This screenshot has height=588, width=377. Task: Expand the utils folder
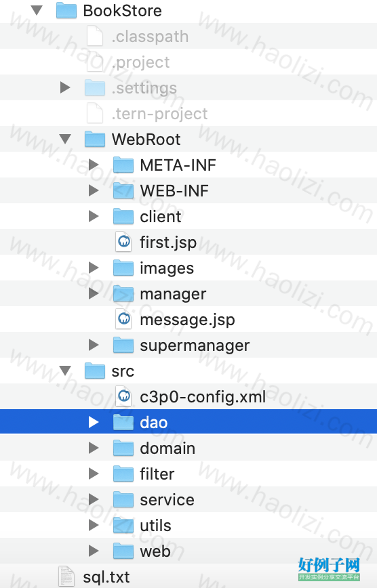point(94,526)
